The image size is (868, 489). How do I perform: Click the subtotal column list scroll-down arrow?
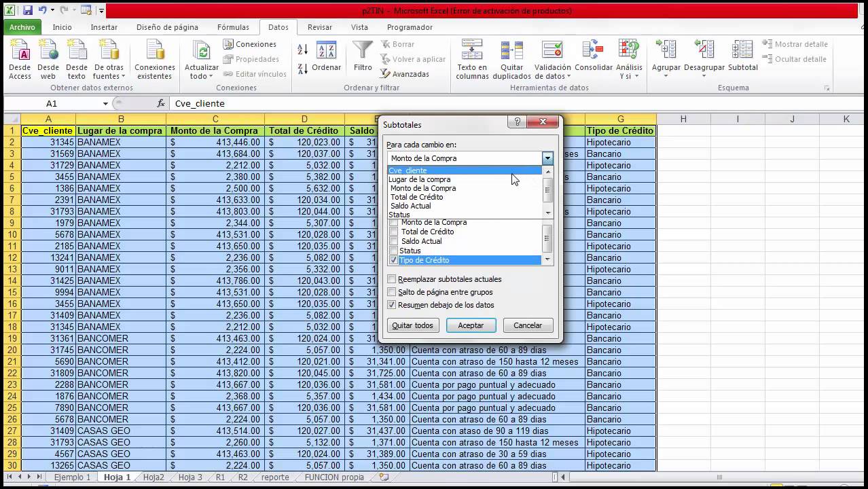tap(547, 260)
